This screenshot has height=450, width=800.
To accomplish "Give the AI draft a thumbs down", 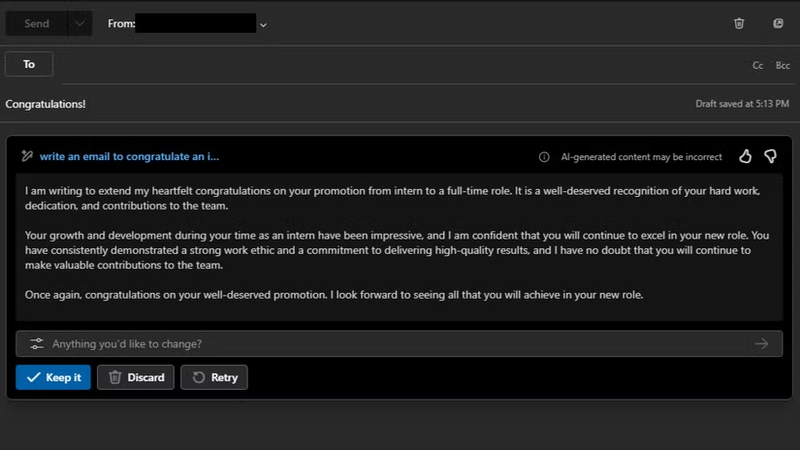I will (770, 156).
